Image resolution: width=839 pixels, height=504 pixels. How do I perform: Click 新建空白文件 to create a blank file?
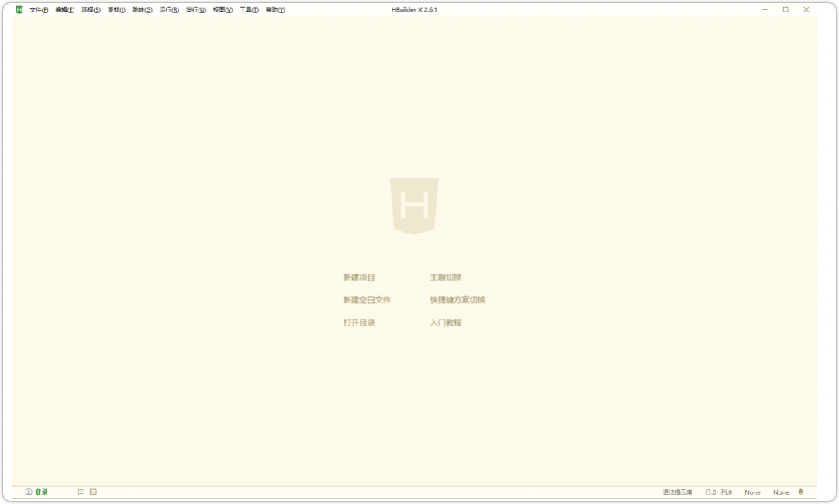tap(366, 300)
